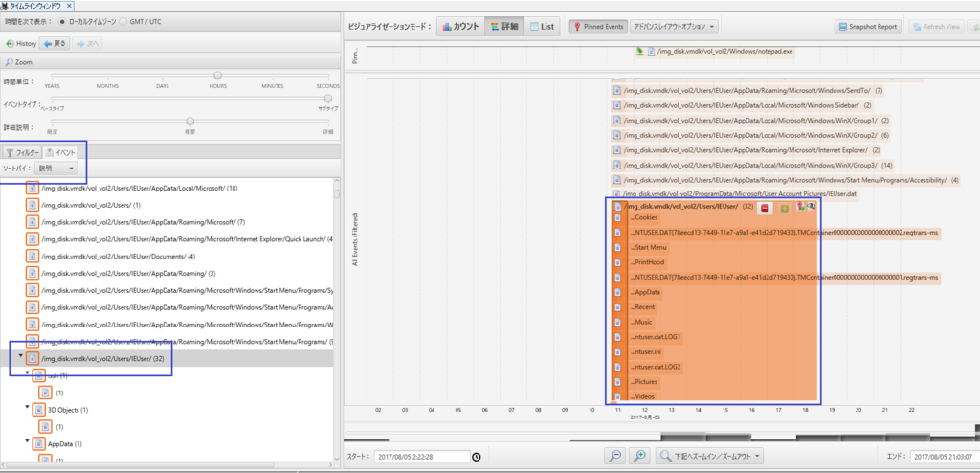Click the イベントタイプ slider knob
The height and width of the screenshot is (473, 980).
[328, 98]
